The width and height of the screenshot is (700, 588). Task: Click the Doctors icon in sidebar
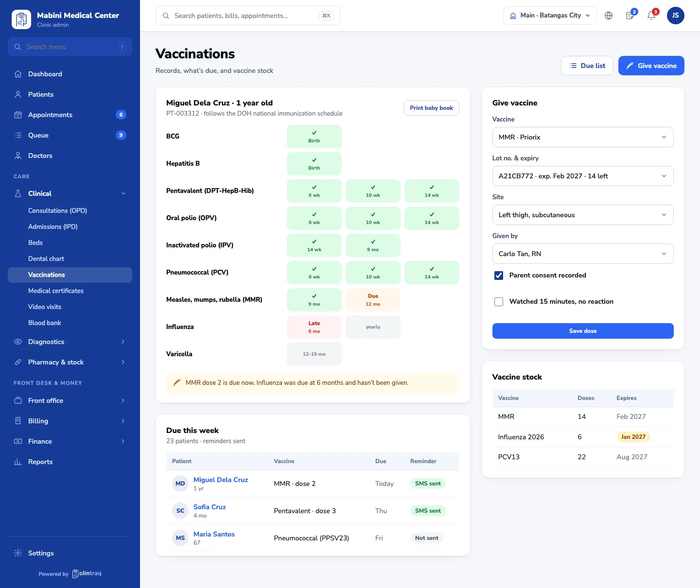(x=18, y=156)
